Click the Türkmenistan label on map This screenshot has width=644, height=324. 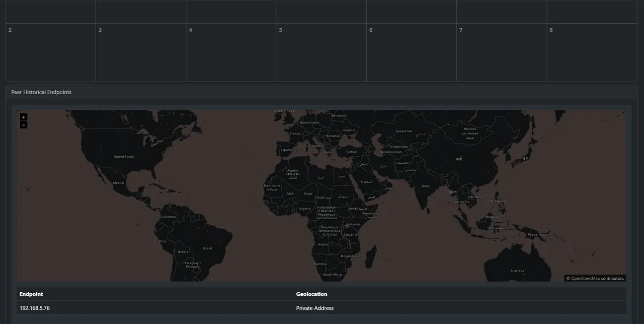tap(391, 152)
